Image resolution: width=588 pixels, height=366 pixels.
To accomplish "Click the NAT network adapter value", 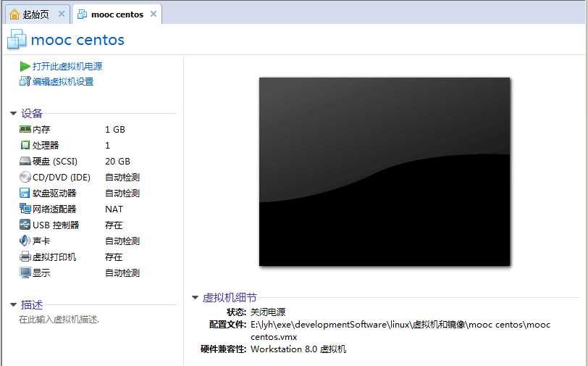I will point(114,209).
